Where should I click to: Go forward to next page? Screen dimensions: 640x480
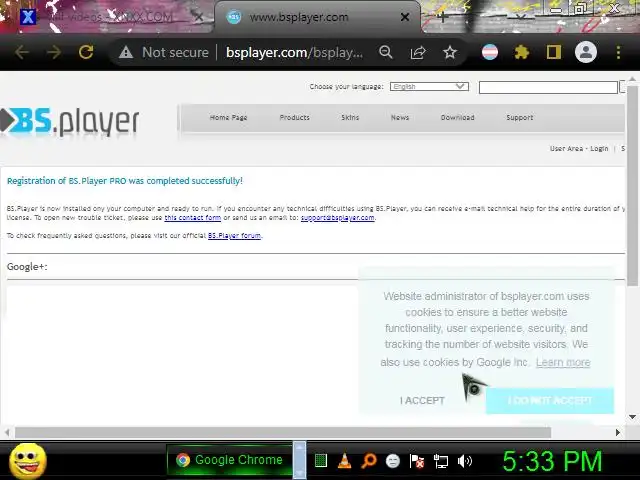coord(54,52)
